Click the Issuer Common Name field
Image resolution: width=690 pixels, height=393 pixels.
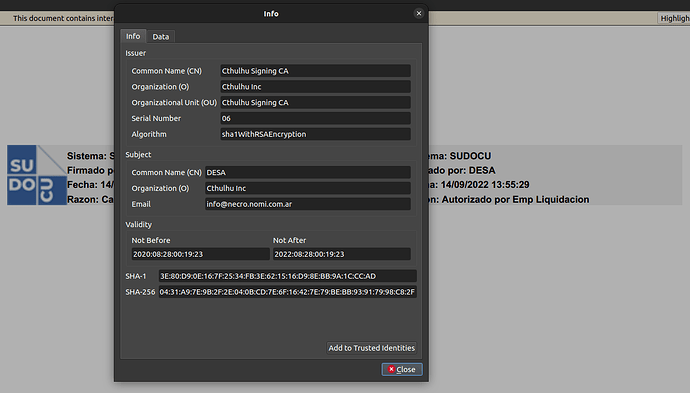pos(315,71)
